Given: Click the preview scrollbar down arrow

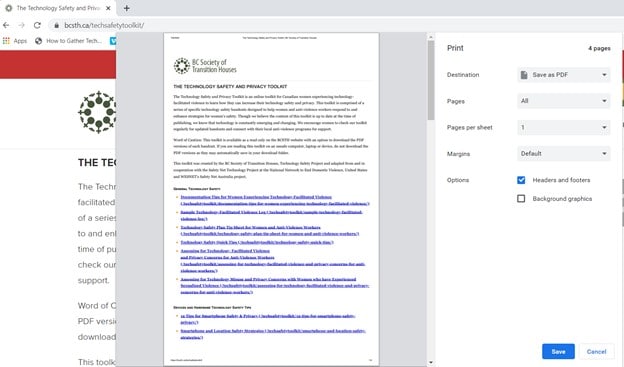Looking at the screenshot, I should tap(431, 362).
